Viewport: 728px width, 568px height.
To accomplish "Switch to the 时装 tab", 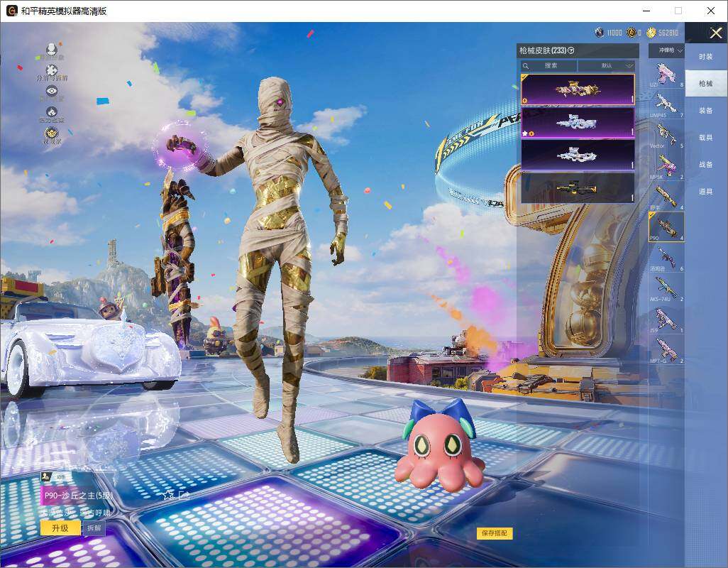I will point(706,57).
